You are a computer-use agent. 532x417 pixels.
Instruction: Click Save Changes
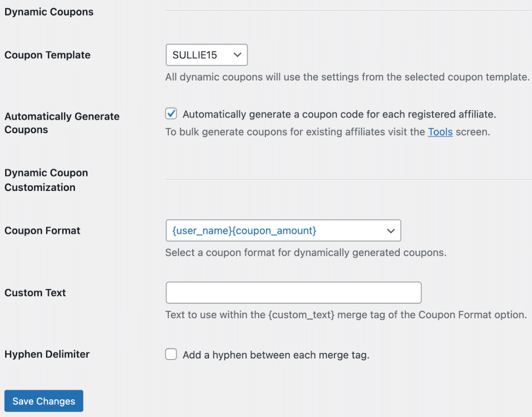click(x=43, y=400)
